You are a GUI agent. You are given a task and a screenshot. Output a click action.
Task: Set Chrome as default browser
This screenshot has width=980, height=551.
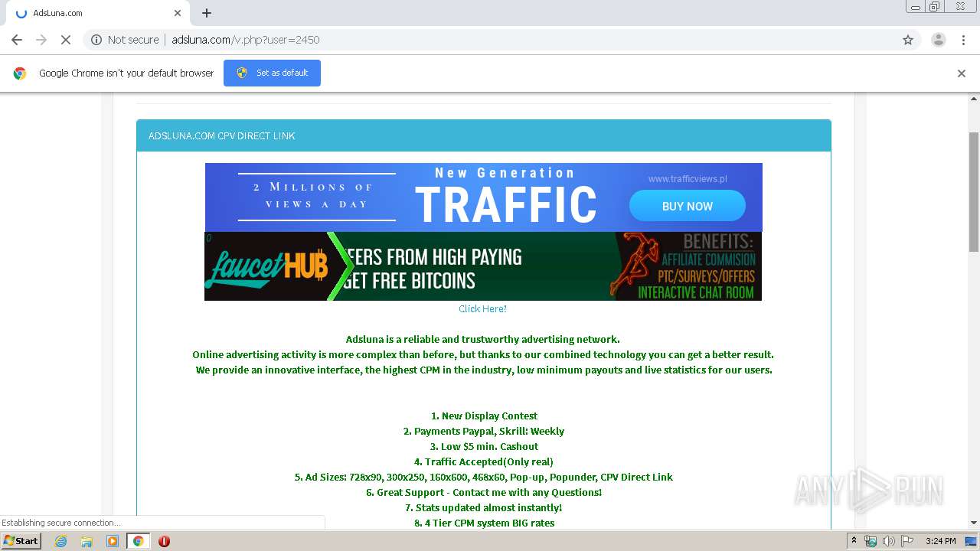click(272, 73)
